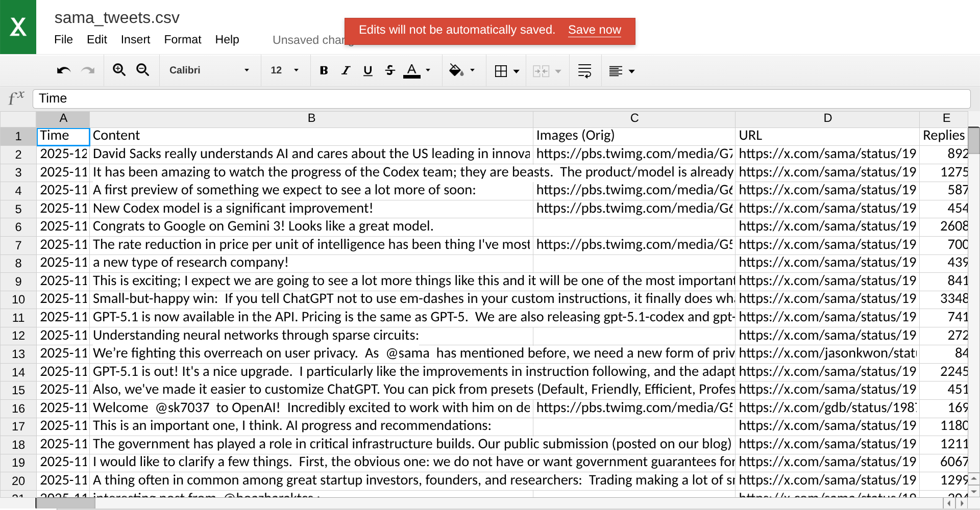Viewport: 980px width, 510px height.
Task: Toggle underline formatting
Action: (367, 70)
